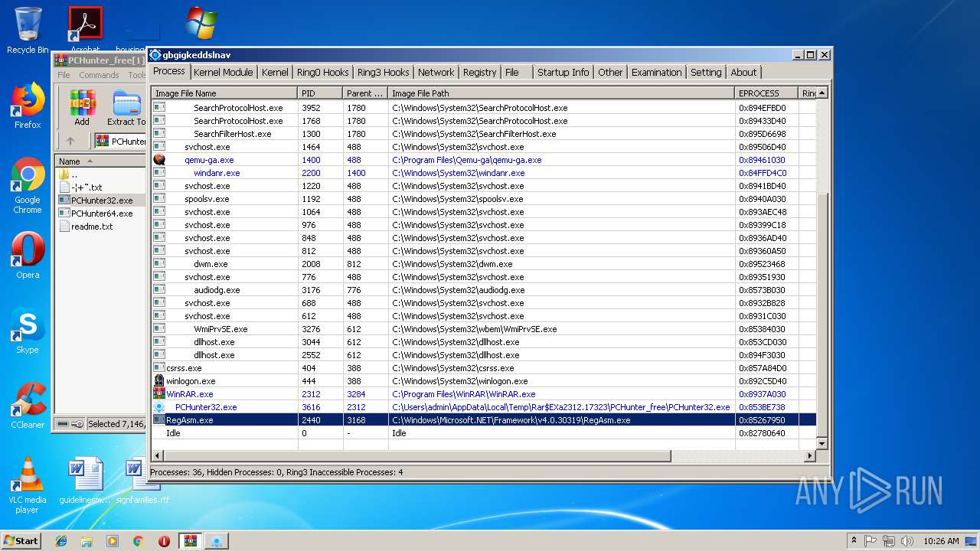
Task: Open the Examination tab
Action: click(x=656, y=72)
